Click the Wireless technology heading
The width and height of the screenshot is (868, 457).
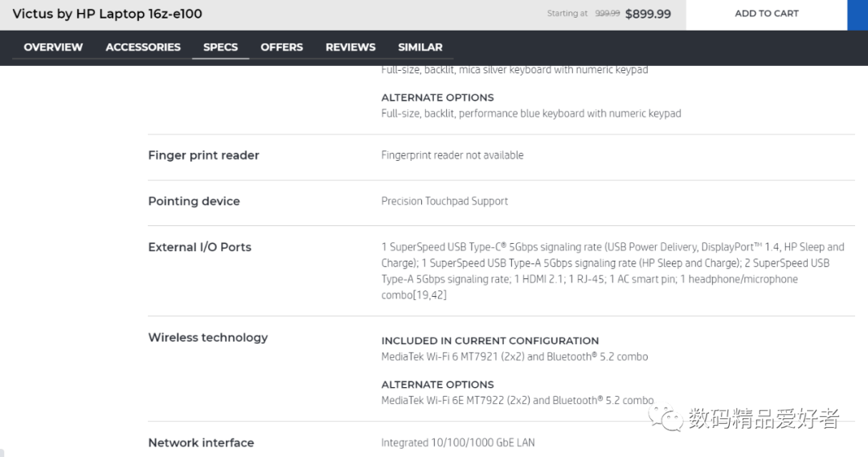tap(207, 337)
